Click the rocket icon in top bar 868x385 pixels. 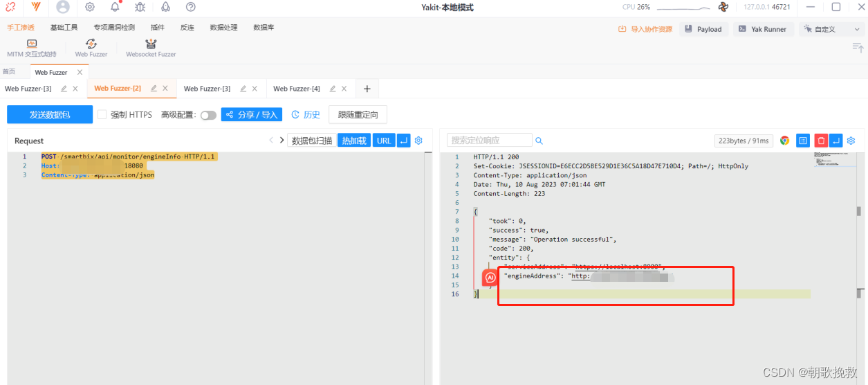tap(165, 7)
